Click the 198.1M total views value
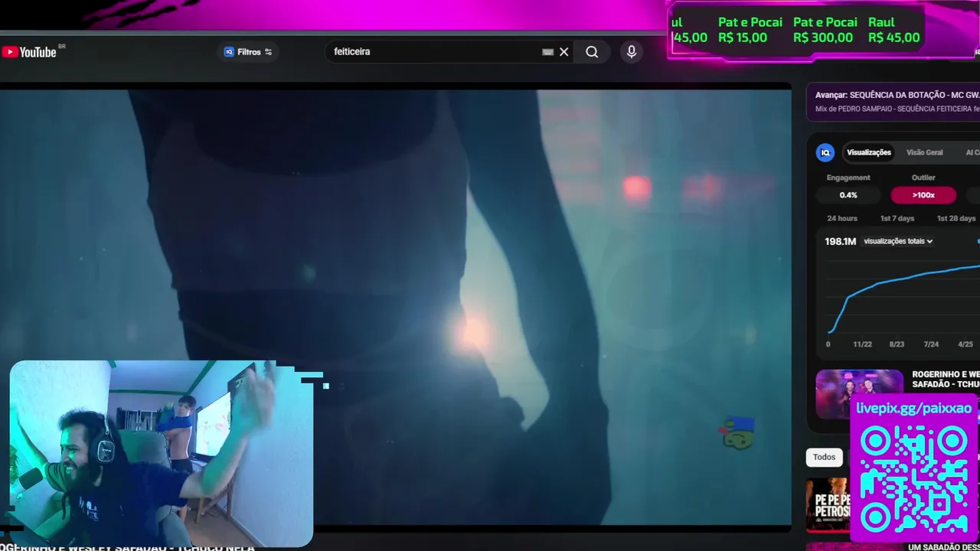Image resolution: width=980 pixels, height=551 pixels. click(x=840, y=241)
